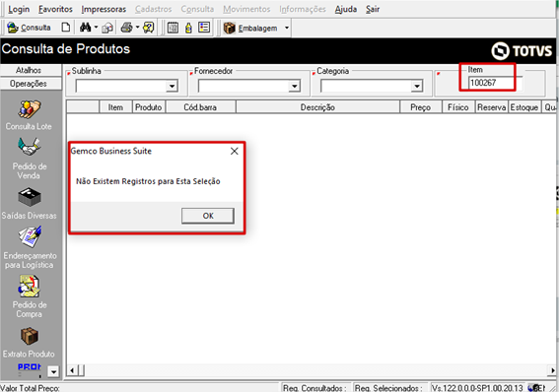Expand the Fornecedor dropdown
This screenshot has width=559, height=392.
(x=295, y=86)
